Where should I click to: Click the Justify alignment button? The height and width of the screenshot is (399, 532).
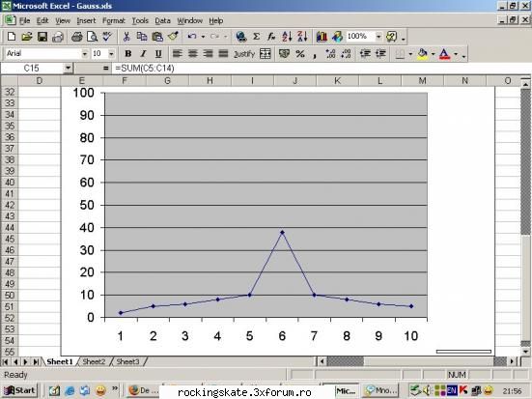coord(244,54)
